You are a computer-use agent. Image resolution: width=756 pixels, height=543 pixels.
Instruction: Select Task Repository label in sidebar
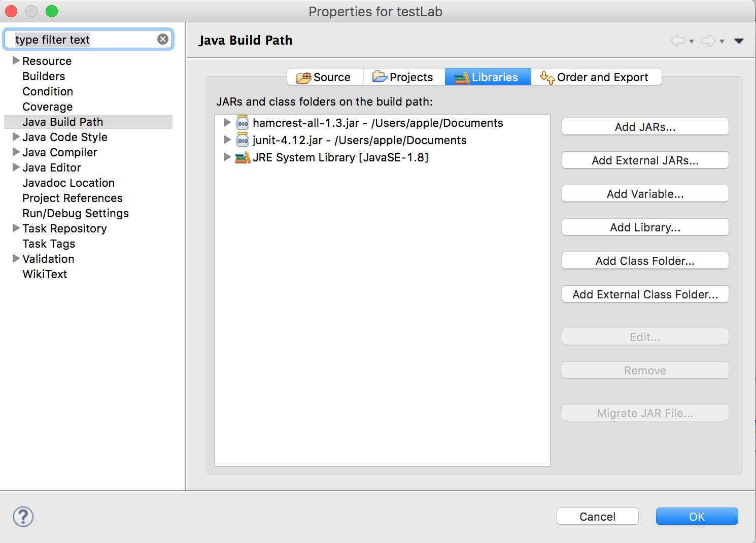(64, 228)
